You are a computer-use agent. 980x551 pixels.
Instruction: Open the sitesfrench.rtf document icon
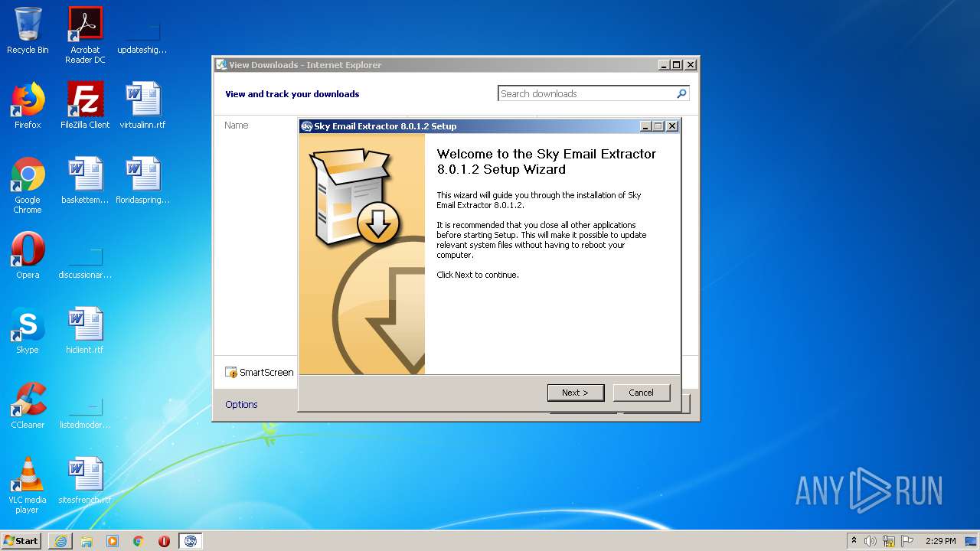(x=85, y=481)
